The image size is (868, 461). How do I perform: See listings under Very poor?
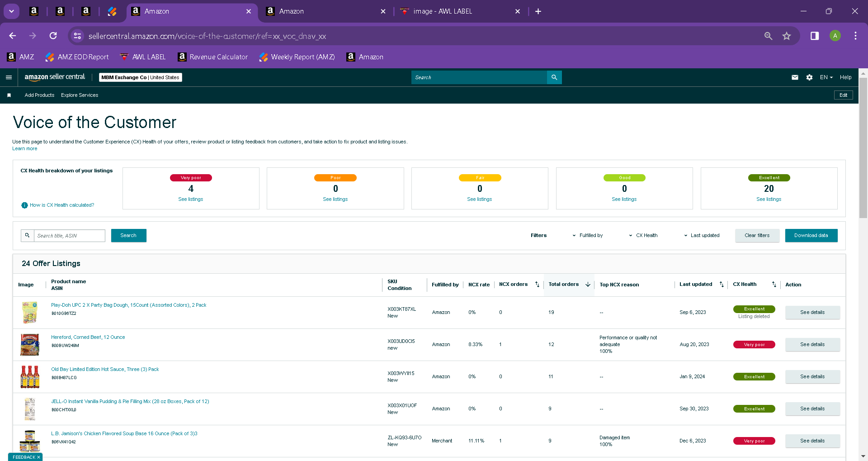(x=191, y=199)
